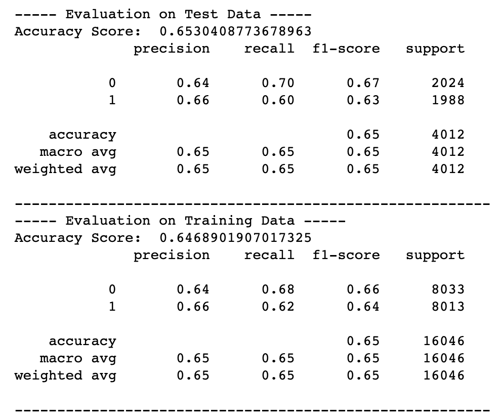Click the test accuracy score 0.6530408773678963
Image resolution: width=504 pixels, height=420 pixels.
tap(235, 32)
